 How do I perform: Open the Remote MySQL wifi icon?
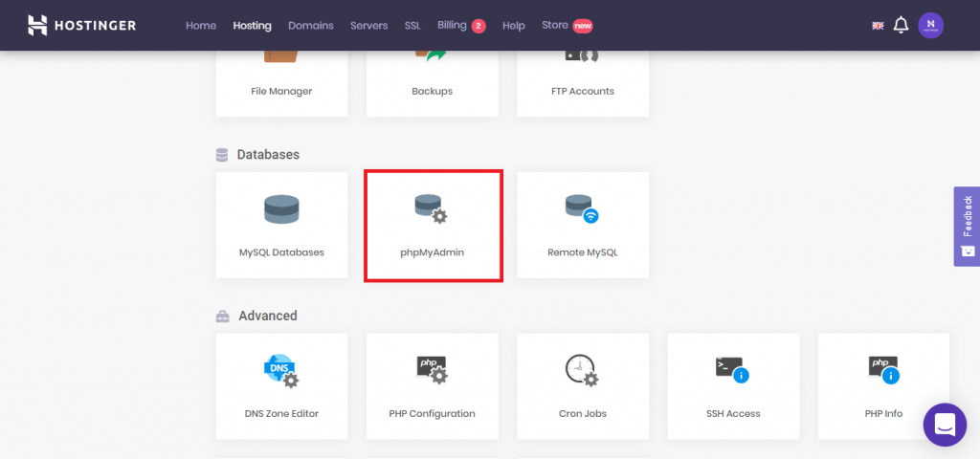(582, 209)
